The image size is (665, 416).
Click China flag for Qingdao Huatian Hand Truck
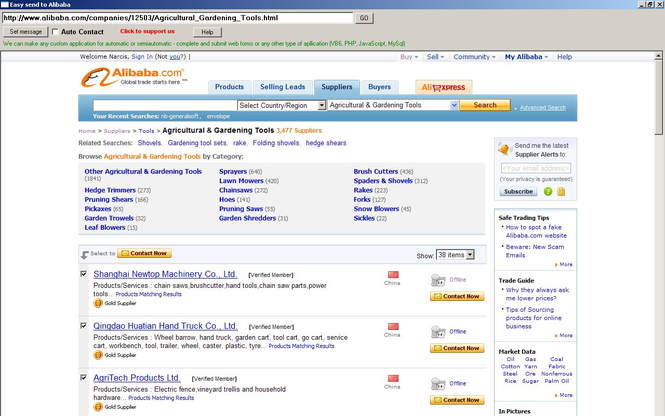tap(393, 326)
